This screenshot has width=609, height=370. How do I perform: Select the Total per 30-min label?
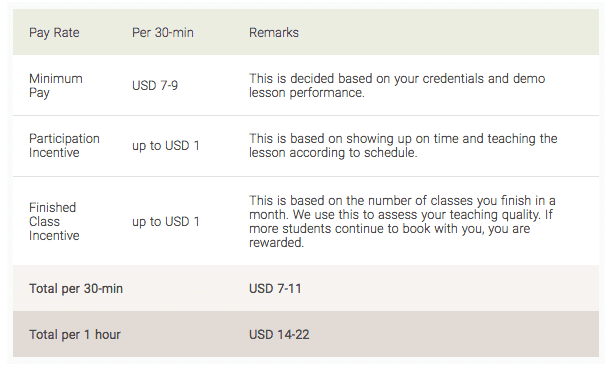(x=76, y=288)
